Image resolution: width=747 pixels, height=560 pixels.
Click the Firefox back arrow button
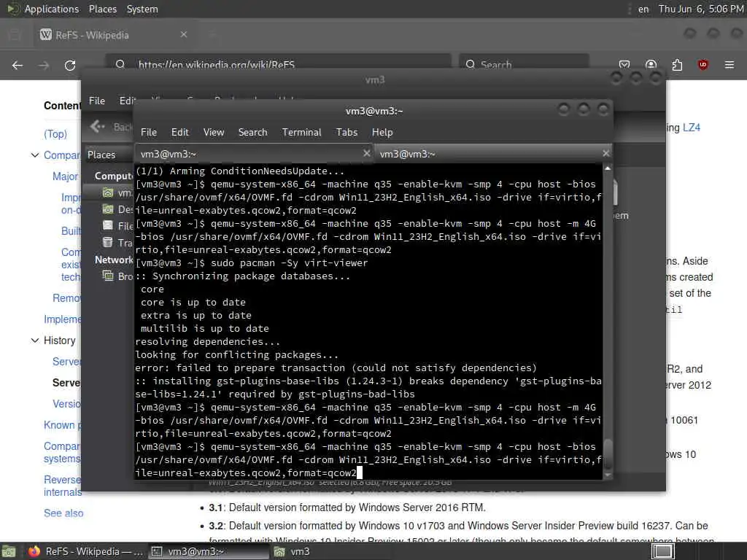tap(18, 65)
